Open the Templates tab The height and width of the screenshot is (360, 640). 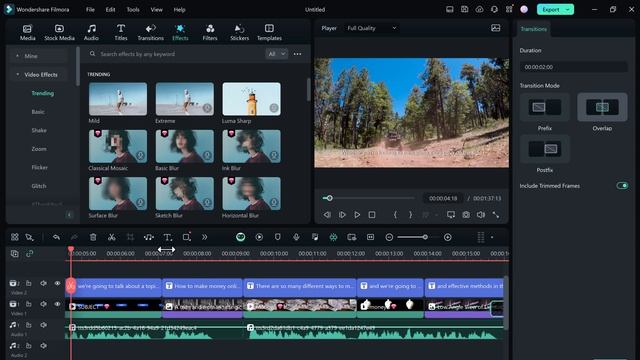(269, 32)
